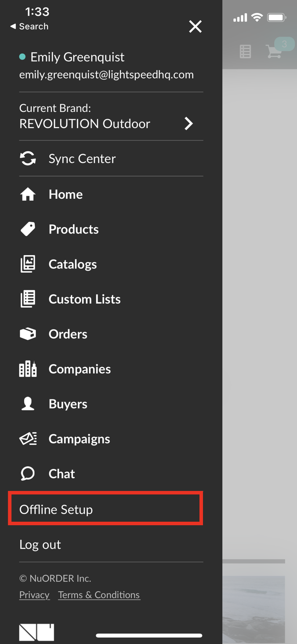Tap the Companies buildings icon
Viewport: 297px width, 644px height.
(x=28, y=369)
